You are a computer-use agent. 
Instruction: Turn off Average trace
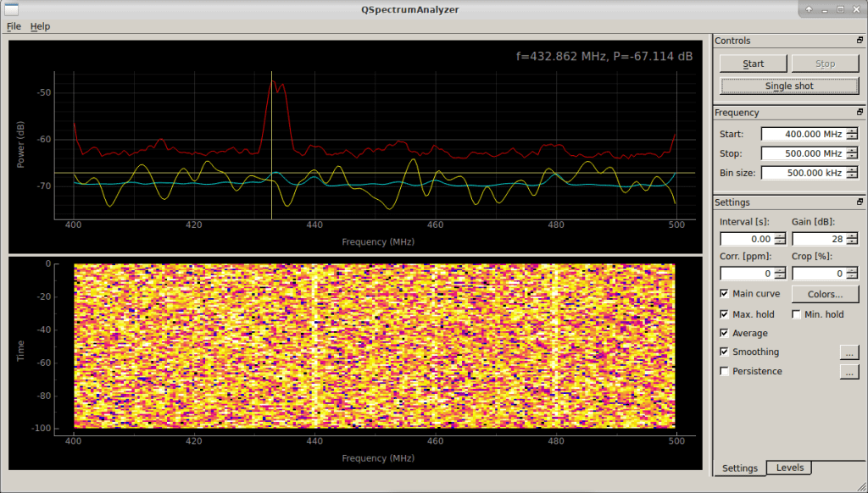tap(725, 332)
